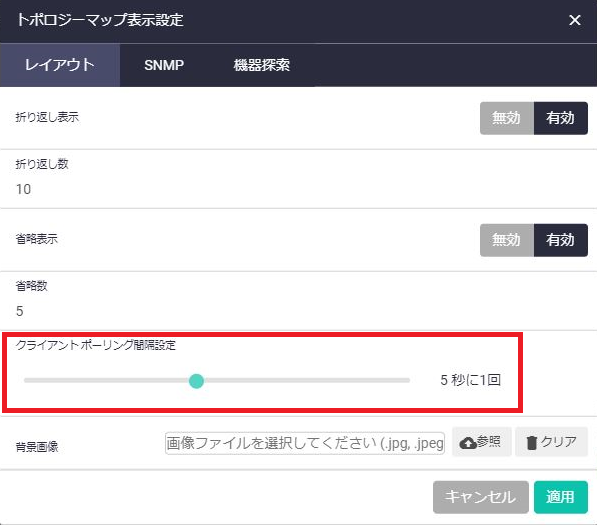Select the レイアウト tab
Screen dimensions: 597x525
[60, 65]
